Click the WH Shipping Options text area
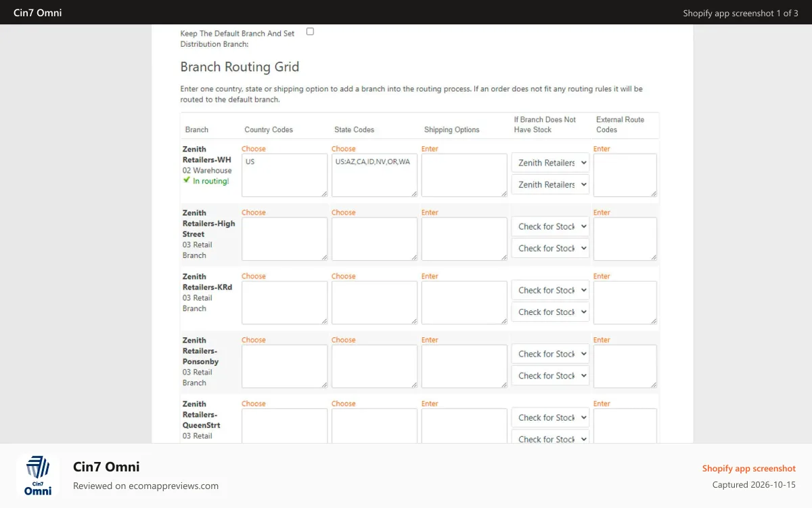The width and height of the screenshot is (812, 508). tap(464, 175)
